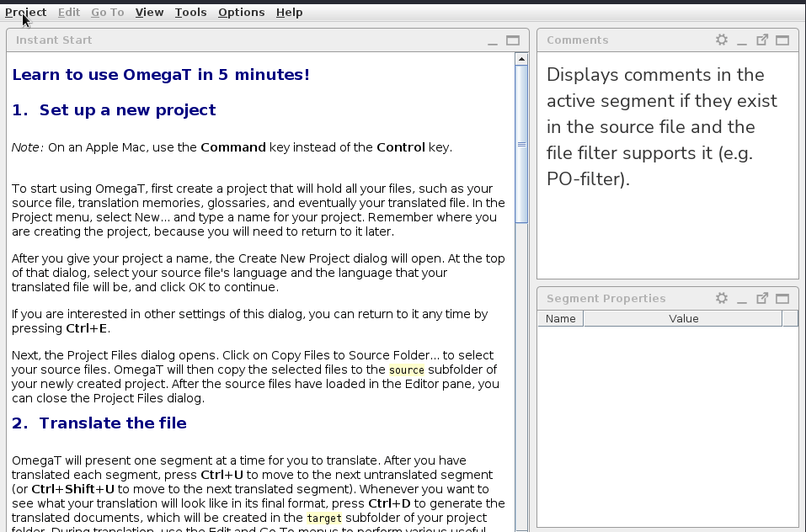Click the bold word 'Command'
Viewport: 806px width, 532px height.
pos(233,147)
